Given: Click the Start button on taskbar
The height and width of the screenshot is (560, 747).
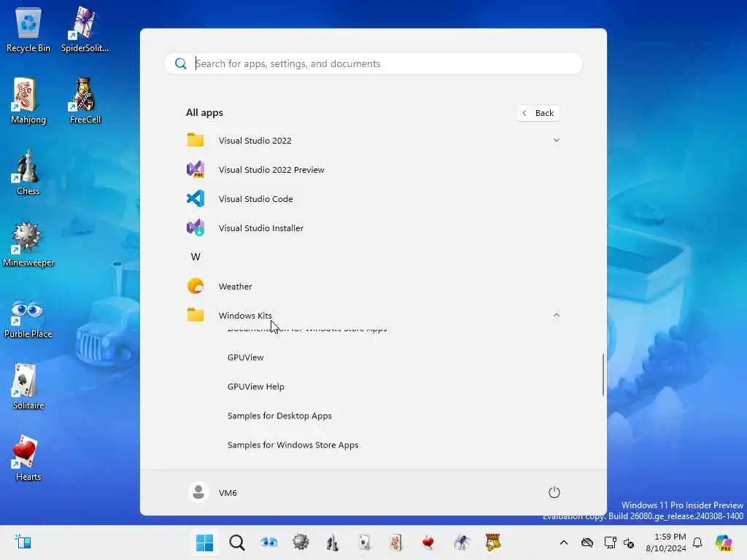Looking at the screenshot, I should (205, 542).
